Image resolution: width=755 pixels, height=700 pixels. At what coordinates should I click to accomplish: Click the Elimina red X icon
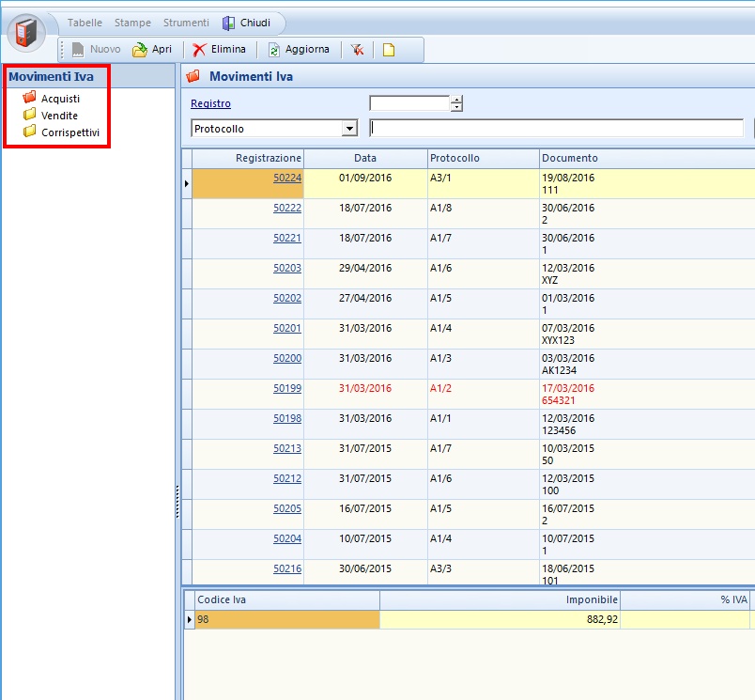point(199,50)
